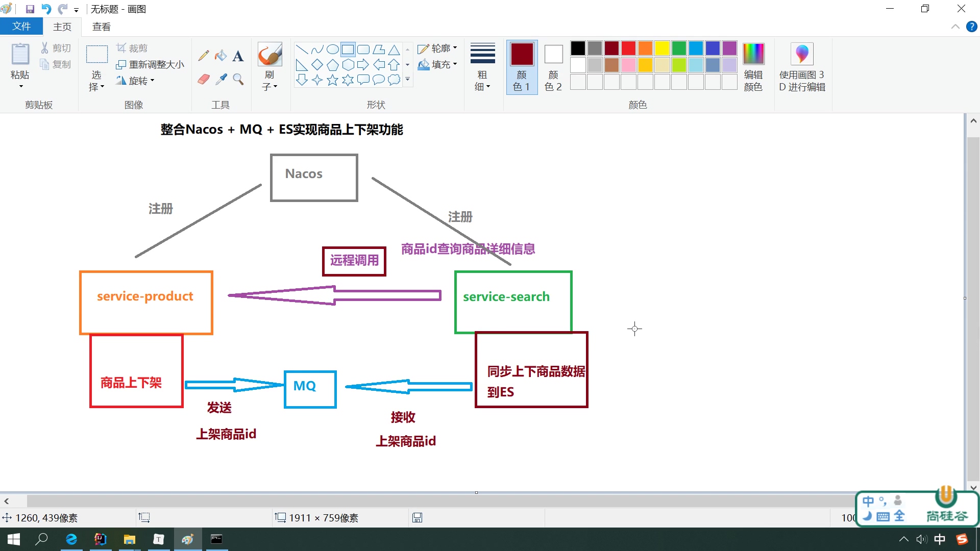The image size is (980, 551).
Task: Click the Undo arrow in title bar
Action: pos(46,9)
